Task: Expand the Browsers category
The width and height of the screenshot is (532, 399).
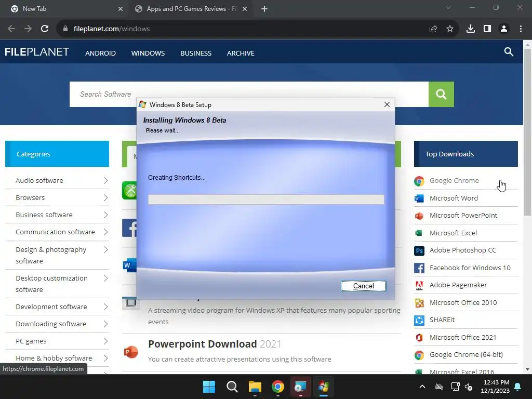Action: (x=105, y=198)
